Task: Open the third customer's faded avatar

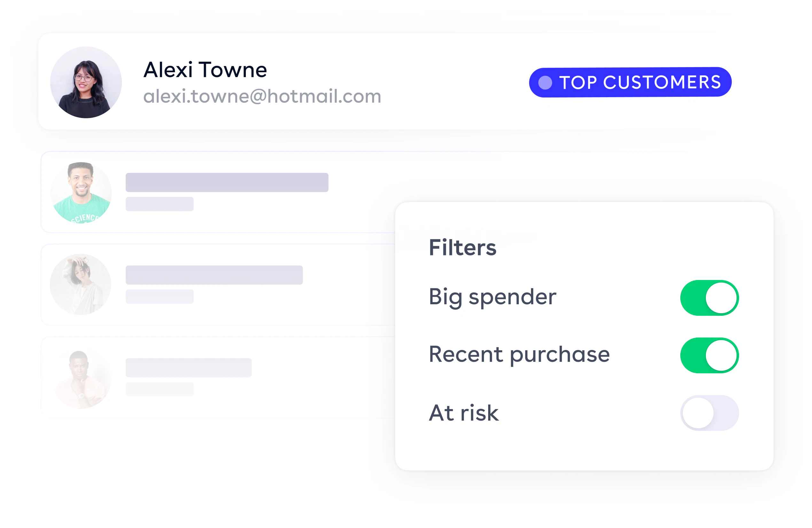Action: pos(81,284)
